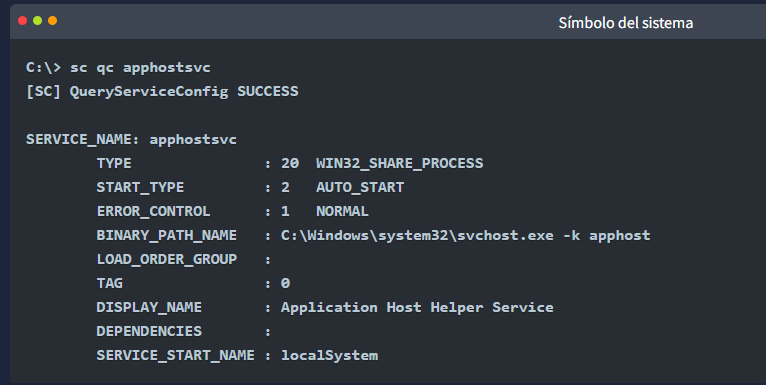766x385 pixels.
Task: Click the 'SERVICE_NAME: apphostsvc' line
Action: 131,140
